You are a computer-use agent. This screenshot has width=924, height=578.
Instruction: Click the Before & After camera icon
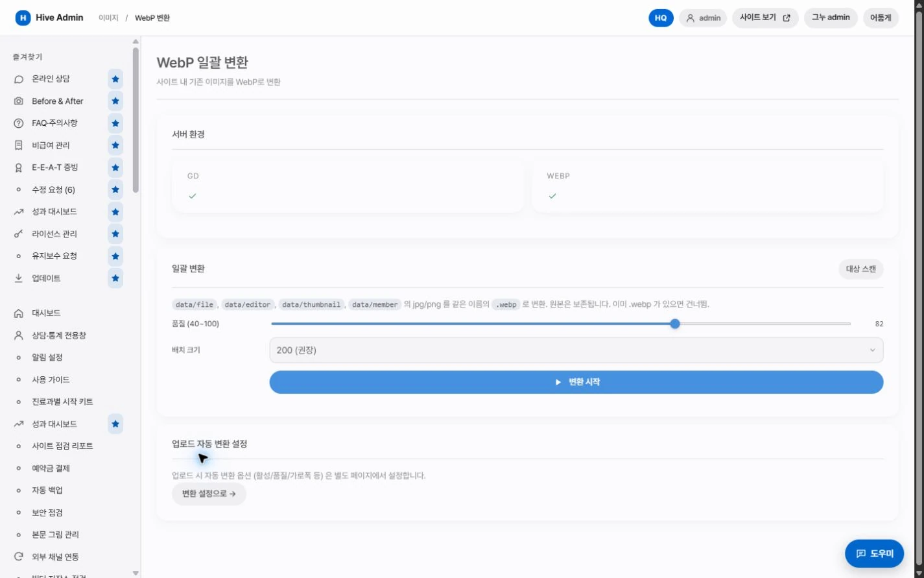[19, 101]
